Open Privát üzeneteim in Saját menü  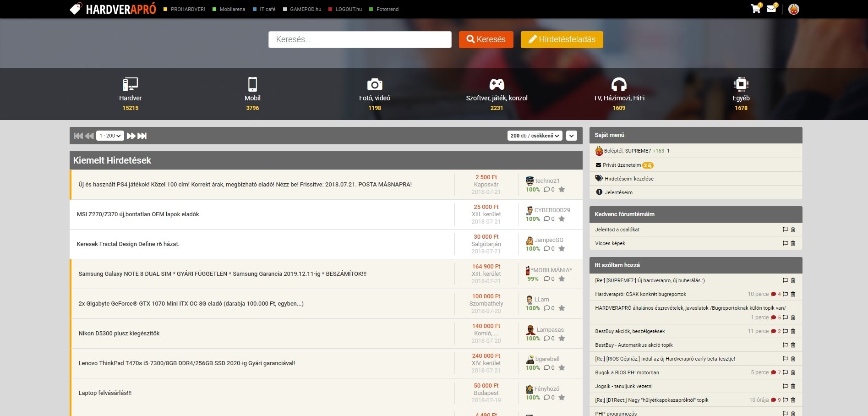coord(622,165)
